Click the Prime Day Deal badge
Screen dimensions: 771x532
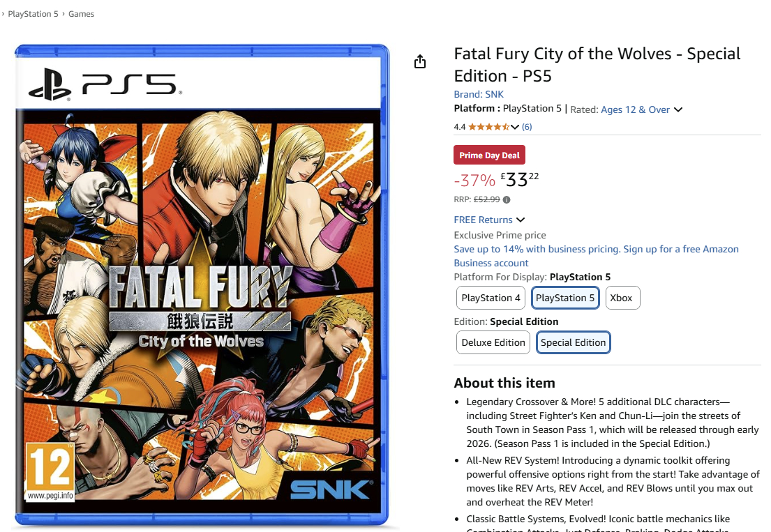click(x=490, y=155)
